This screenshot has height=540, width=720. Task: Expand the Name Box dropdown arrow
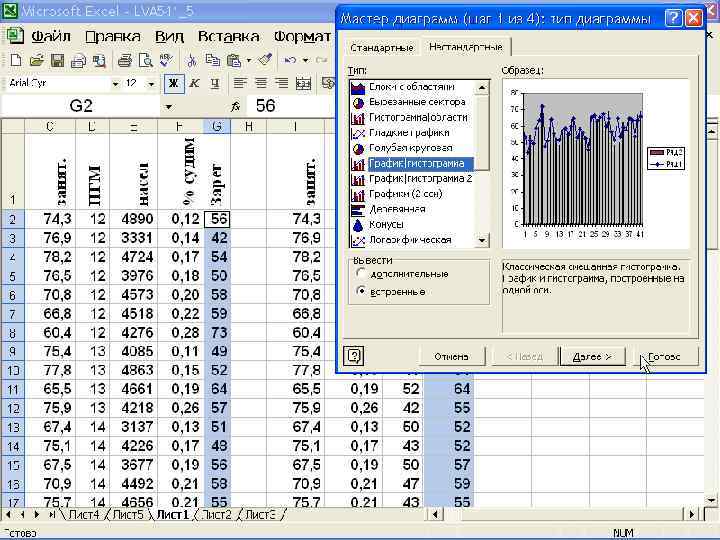point(168,106)
